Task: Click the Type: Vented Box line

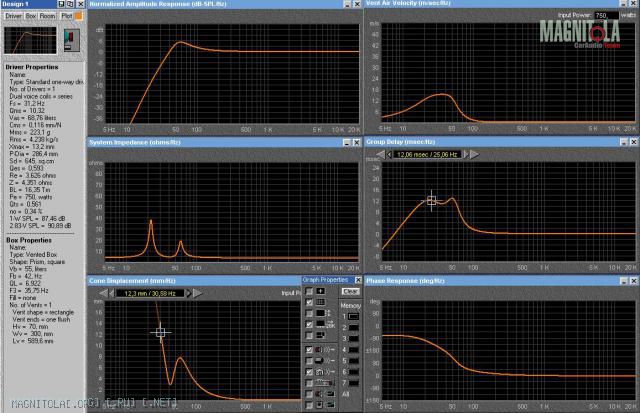Action: click(x=33, y=255)
